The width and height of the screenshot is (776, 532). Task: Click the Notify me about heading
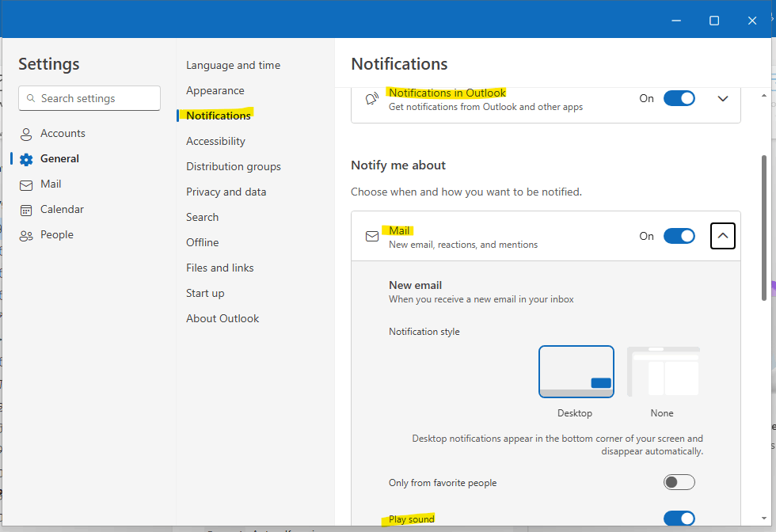click(x=398, y=165)
